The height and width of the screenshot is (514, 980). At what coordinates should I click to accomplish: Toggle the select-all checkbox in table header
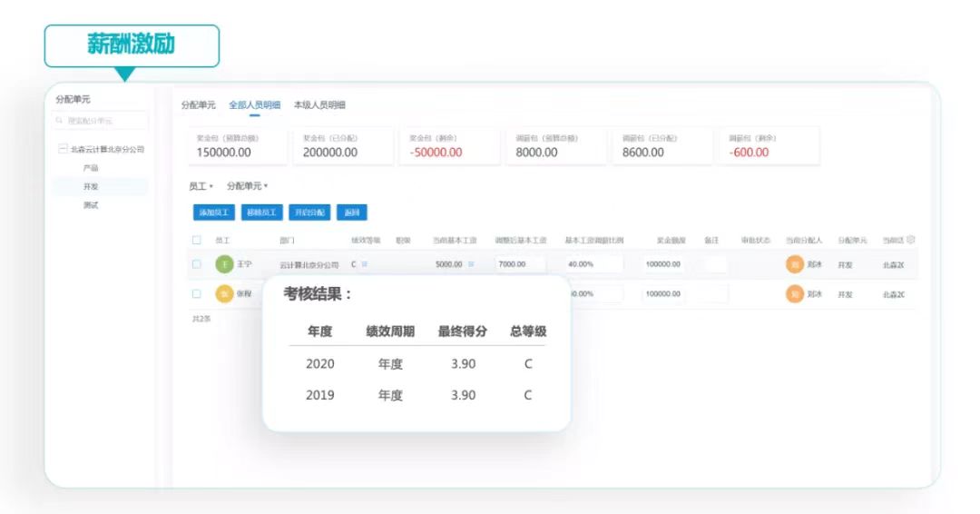pyautogui.click(x=196, y=241)
